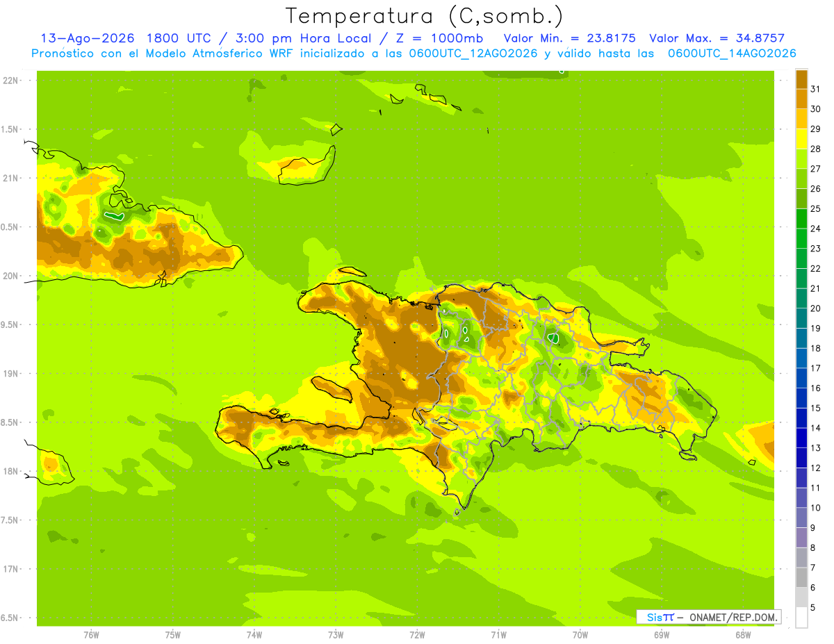Click the "68W" longitude axis label
834x644 pixels.
click(743, 635)
